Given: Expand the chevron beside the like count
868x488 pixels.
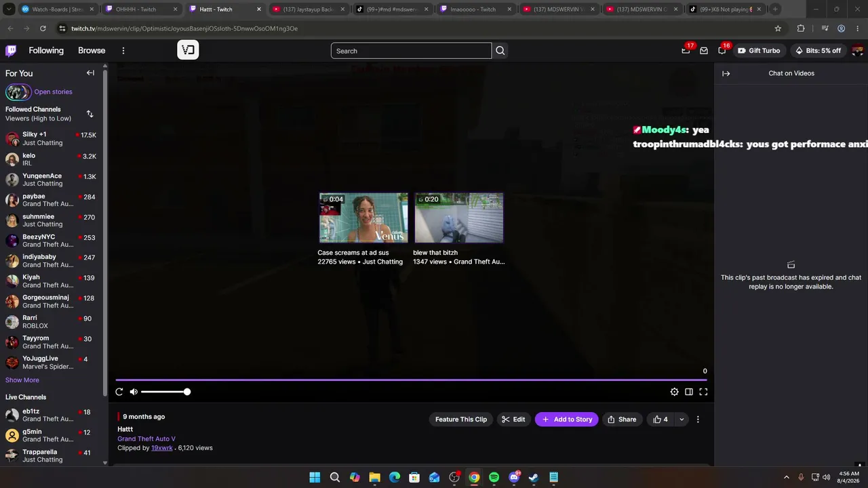Looking at the screenshot, I should point(682,420).
